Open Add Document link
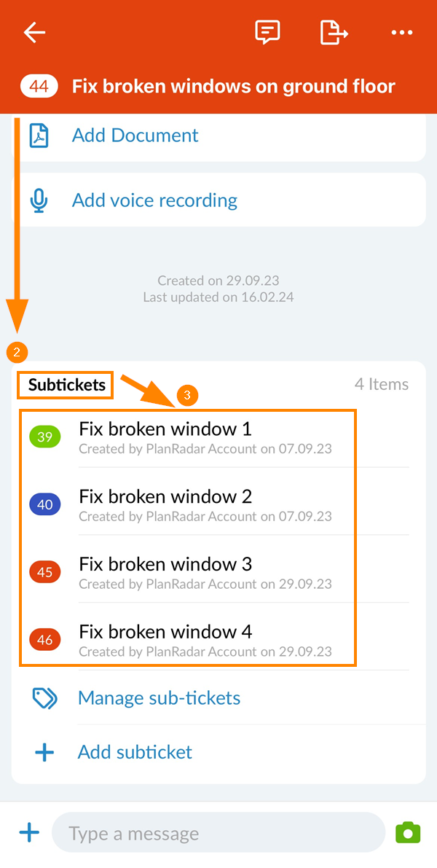This screenshot has width=437, height=868. (x=135, y=136)
